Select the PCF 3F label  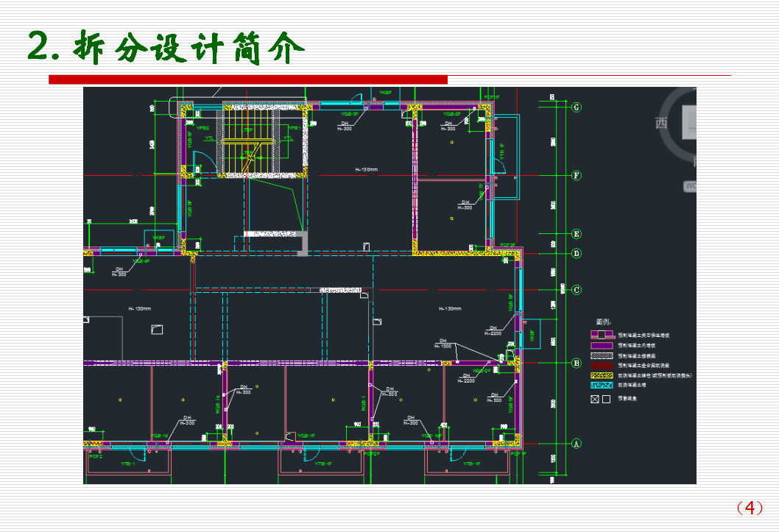click(x=508, y=245)
